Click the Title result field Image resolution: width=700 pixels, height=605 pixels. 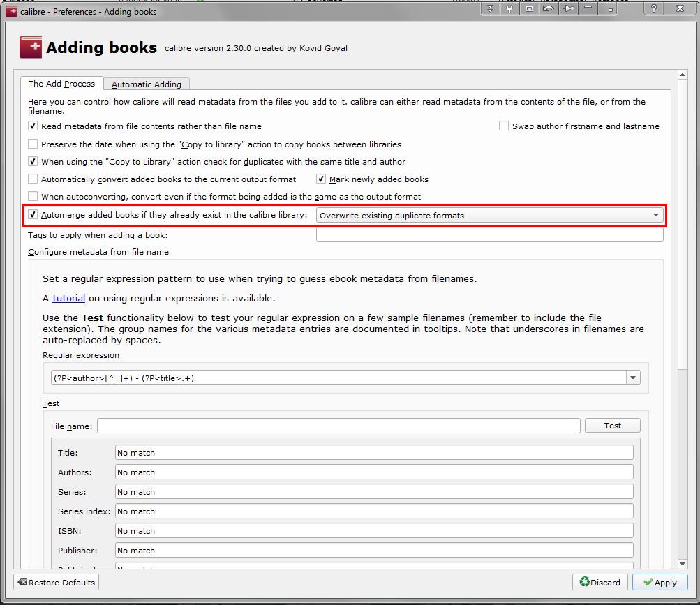tap(374, 452)
